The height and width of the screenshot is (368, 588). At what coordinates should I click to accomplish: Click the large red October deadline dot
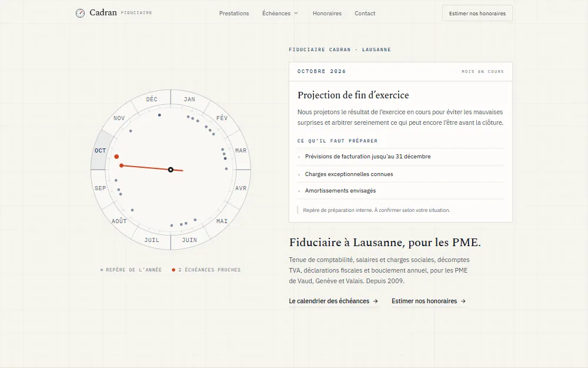116,157
